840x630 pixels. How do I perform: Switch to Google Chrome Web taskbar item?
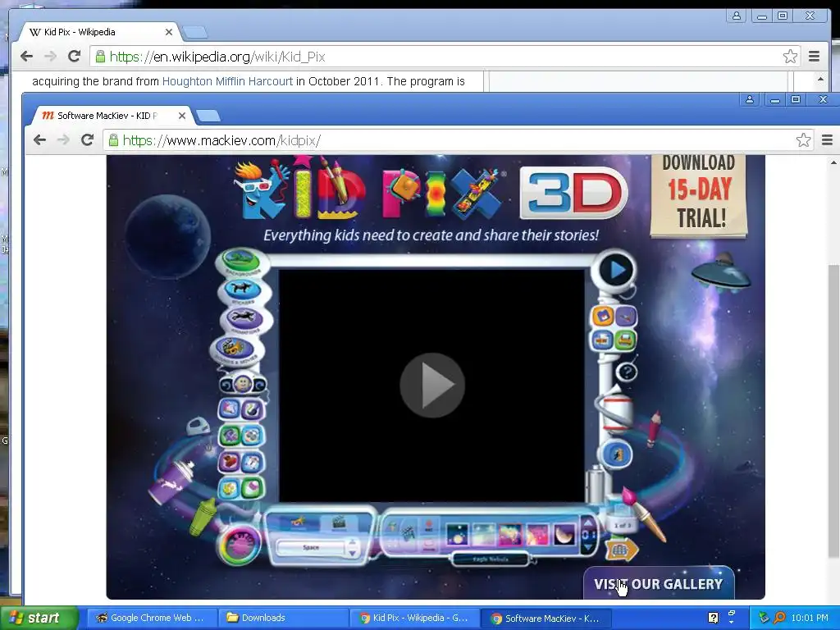pos(151,618)
